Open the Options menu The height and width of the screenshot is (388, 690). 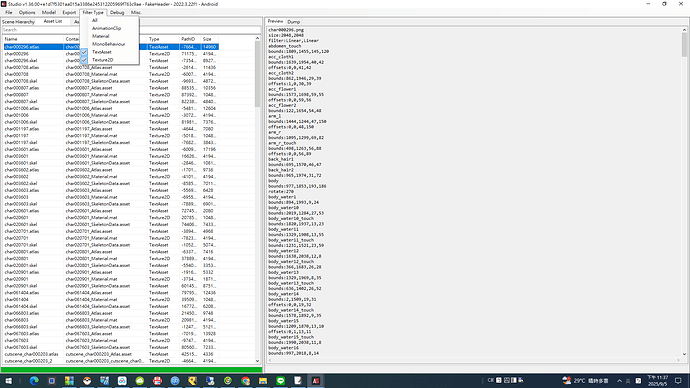(x=27, y=12)
